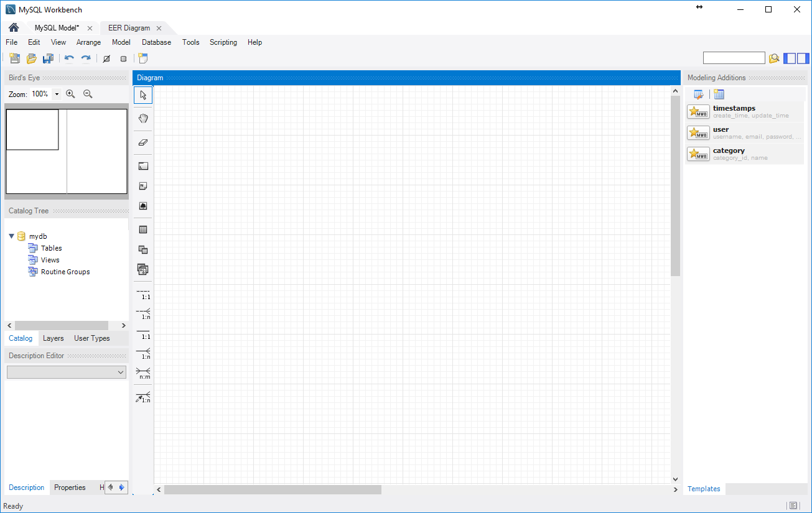
Task: Click the diagram horizontal scrollbar thumb
Action: tap(273, 489)
